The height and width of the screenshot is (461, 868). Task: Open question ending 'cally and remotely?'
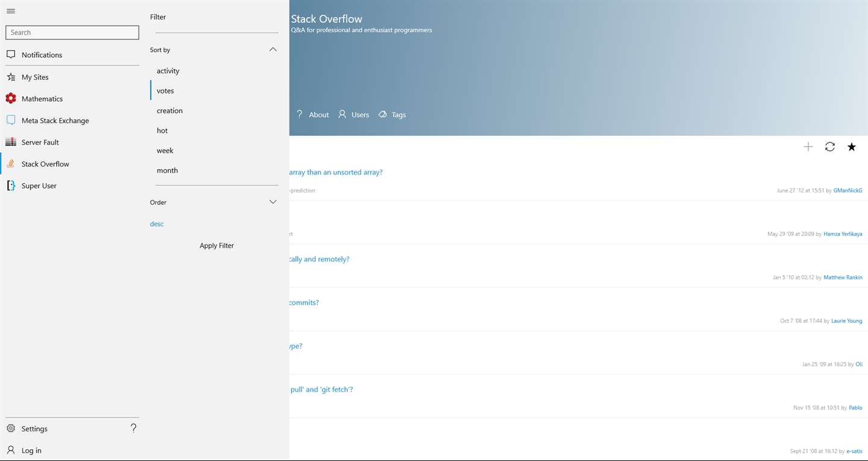[319, 259]
